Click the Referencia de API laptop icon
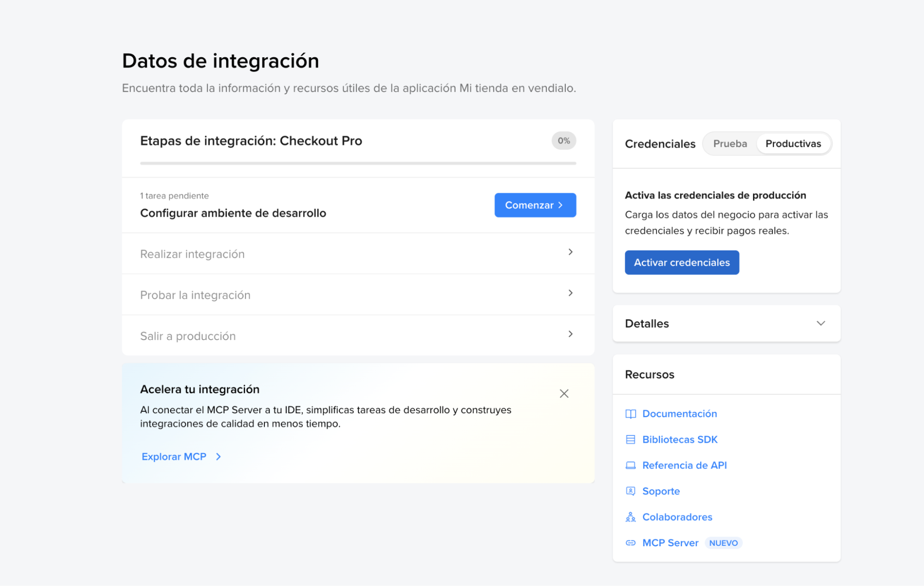924x586 pixels. [x=630, y=465]
